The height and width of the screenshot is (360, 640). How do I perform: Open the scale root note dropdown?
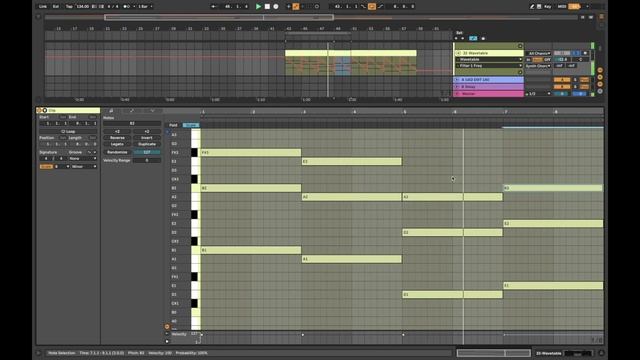click(62, 167)
